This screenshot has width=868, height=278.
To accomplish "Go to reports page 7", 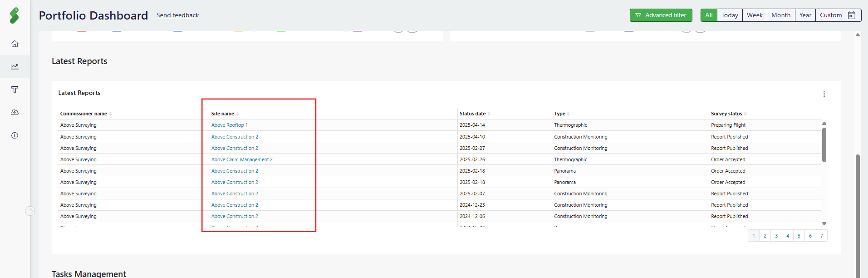I will 822,236.
